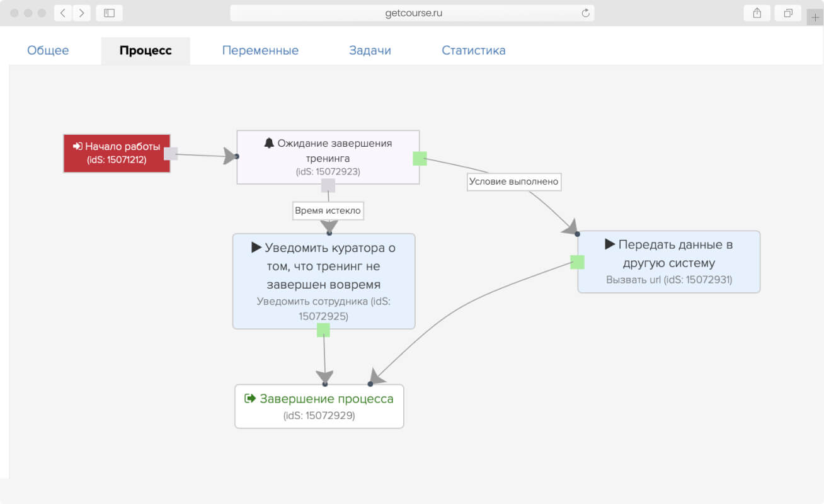Click right input dot of Завершение процесса
This screenshot has width=824, height=504.
click(x=370, y=384)
